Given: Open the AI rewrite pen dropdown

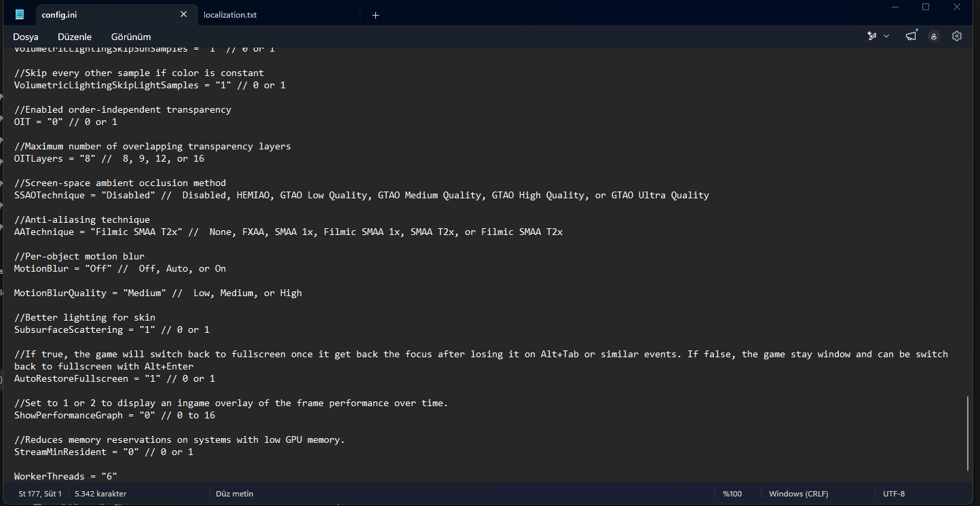Looking at the screenshot, I should tap(878, 36).
